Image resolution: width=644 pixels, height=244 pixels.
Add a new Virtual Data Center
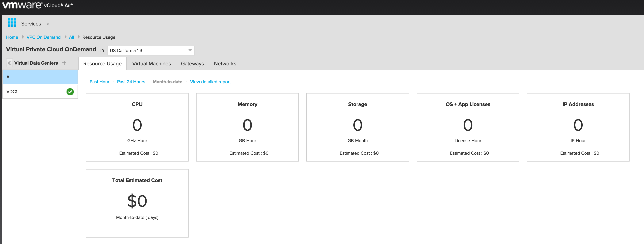click(x=64, y=63)
